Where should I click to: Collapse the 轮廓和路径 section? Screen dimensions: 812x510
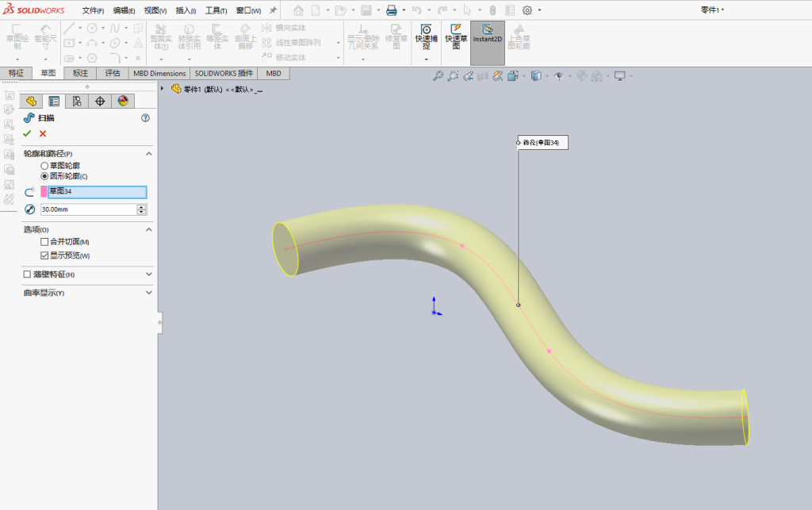(x=148, y=154)
